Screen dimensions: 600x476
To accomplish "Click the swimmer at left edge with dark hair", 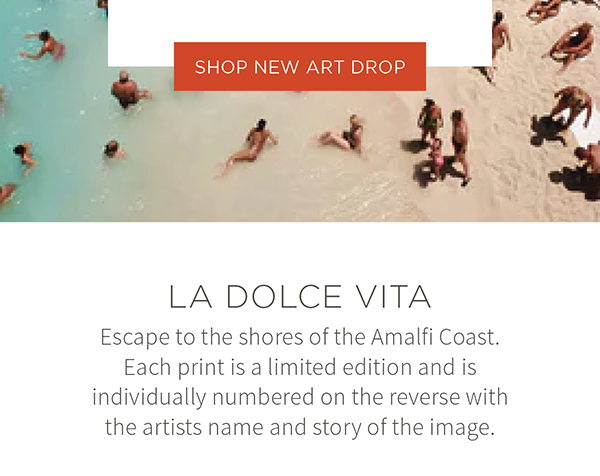I will pos(24,158).
